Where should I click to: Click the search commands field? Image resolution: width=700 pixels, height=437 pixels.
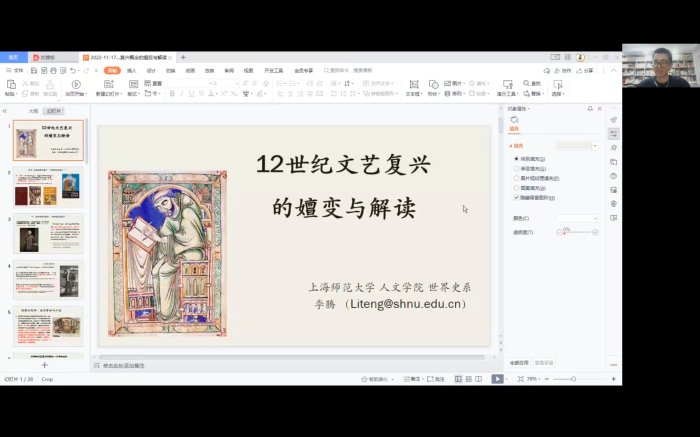[348, 71]
